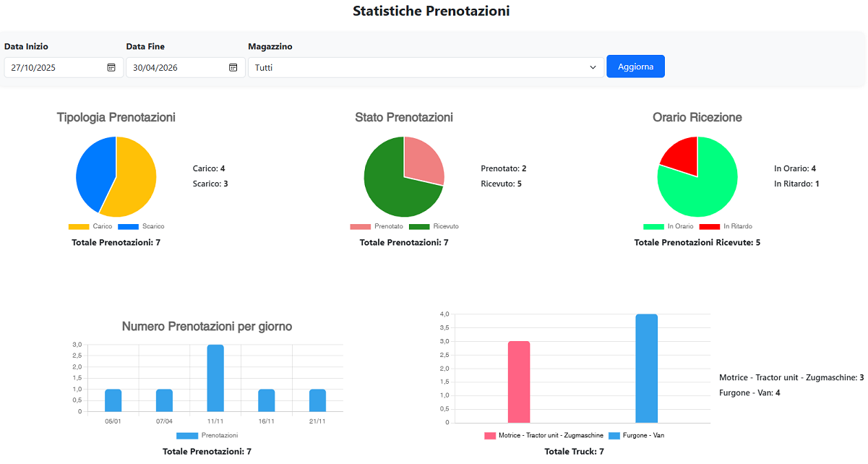Click the Orario Ricezione chart title

coord(697,117)
